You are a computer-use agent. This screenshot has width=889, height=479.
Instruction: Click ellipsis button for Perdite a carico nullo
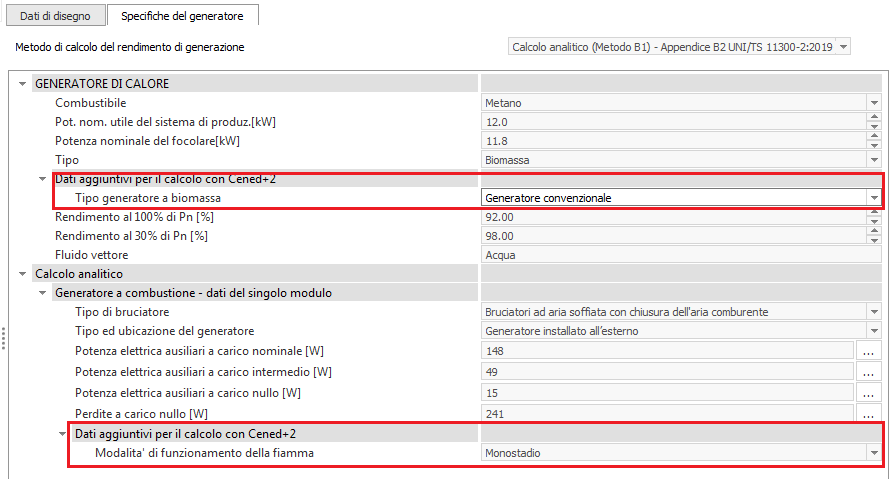[868, 414]
